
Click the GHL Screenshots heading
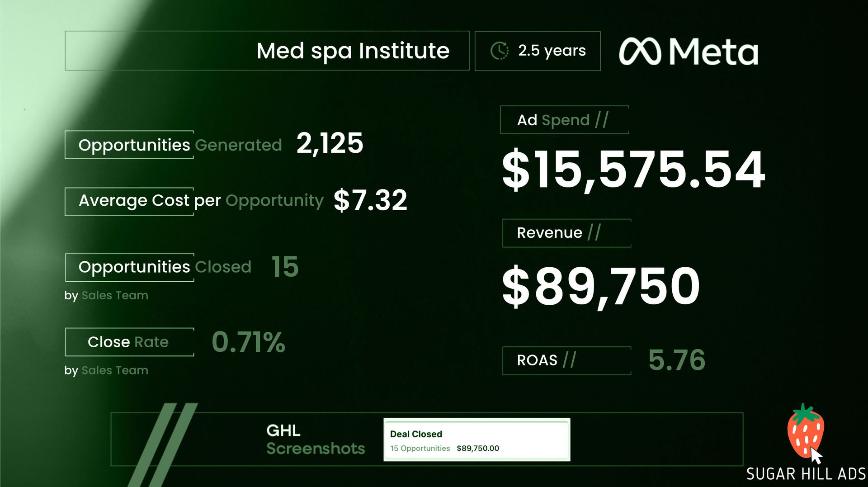tap(315, 440)
